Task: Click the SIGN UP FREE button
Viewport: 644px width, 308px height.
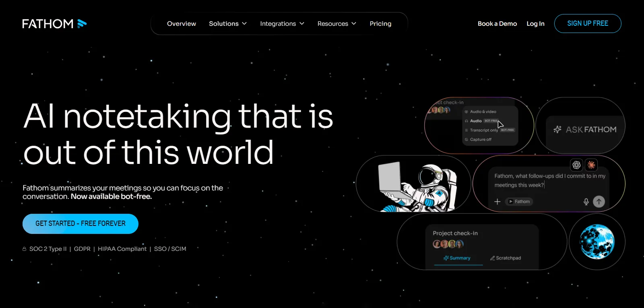Action: click(x=588, y=23)
